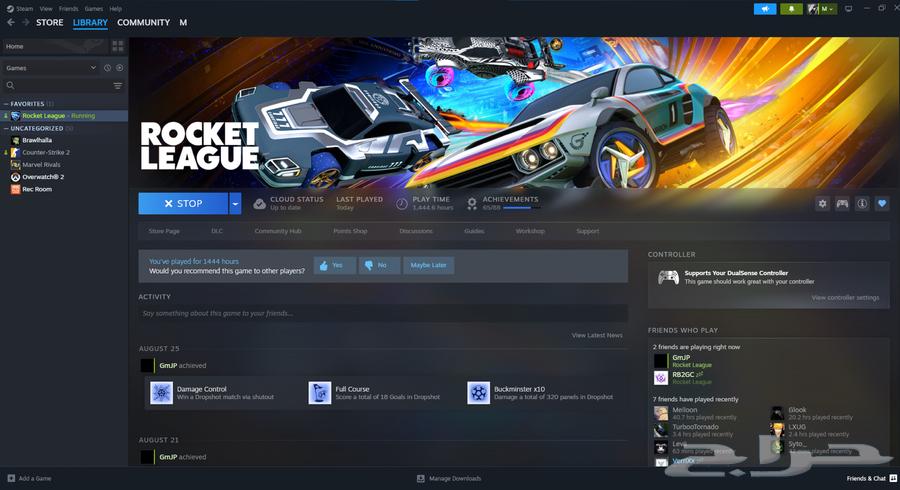Click View controller settings link

tap(845, 298)
